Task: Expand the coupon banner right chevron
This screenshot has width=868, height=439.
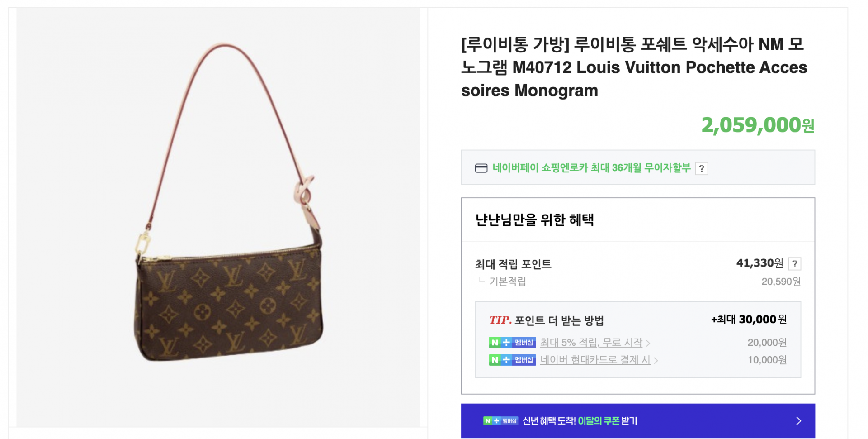Action: pyautogui.click(x=798, y=421)
